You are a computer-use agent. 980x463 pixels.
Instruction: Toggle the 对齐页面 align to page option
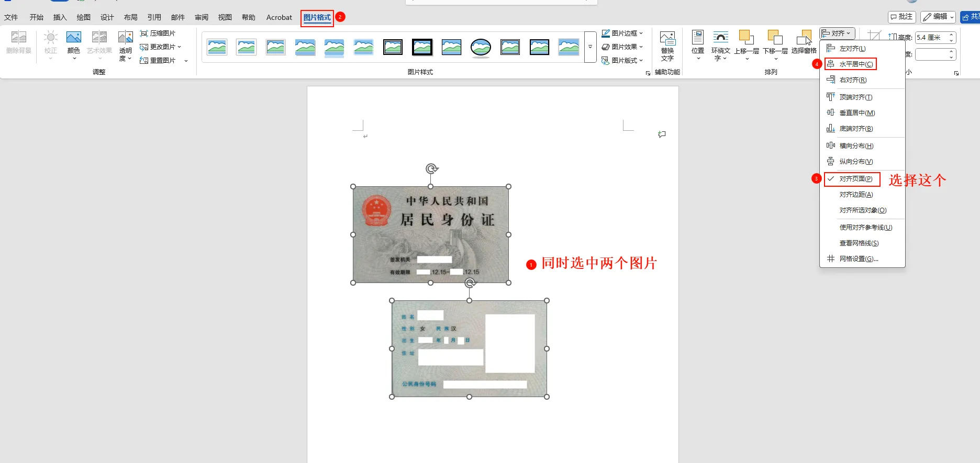coord(855,179)
